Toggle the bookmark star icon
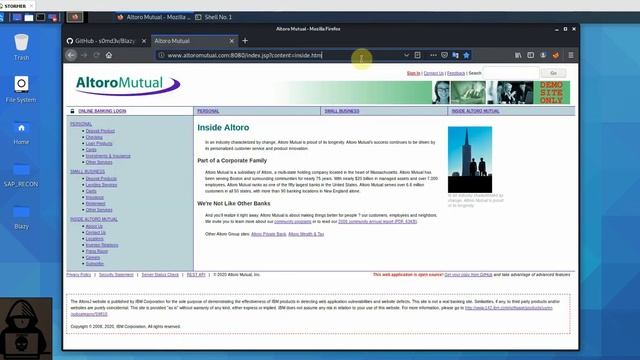 point(466,55)
